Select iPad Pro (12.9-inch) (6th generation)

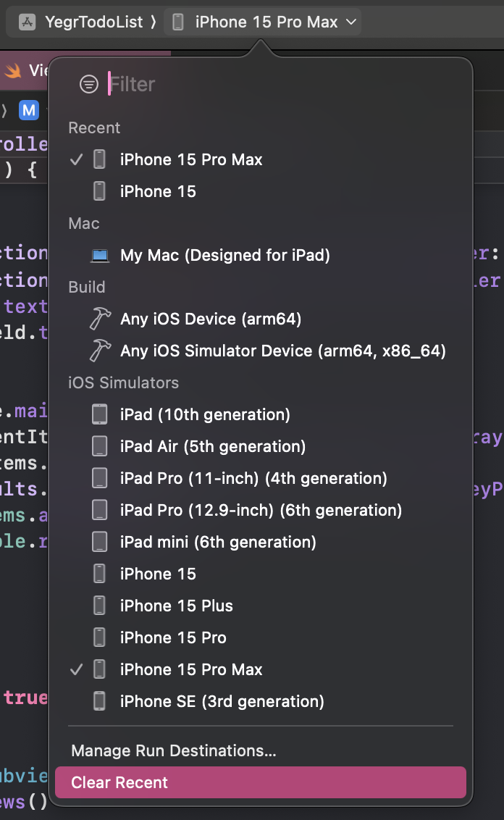pyautogui.click(x=261, y=511)
